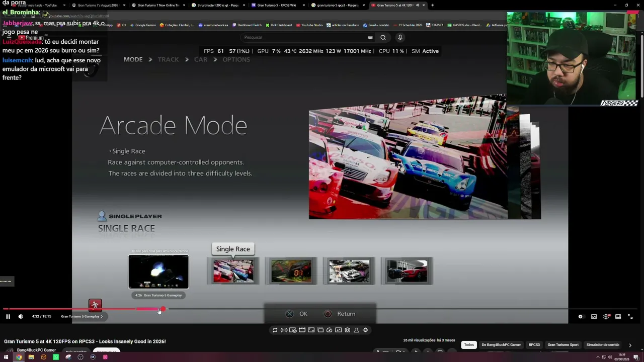644x362 pixels.
Task: Select the Gran Turismo Sport chip
Action: (562, 344)
